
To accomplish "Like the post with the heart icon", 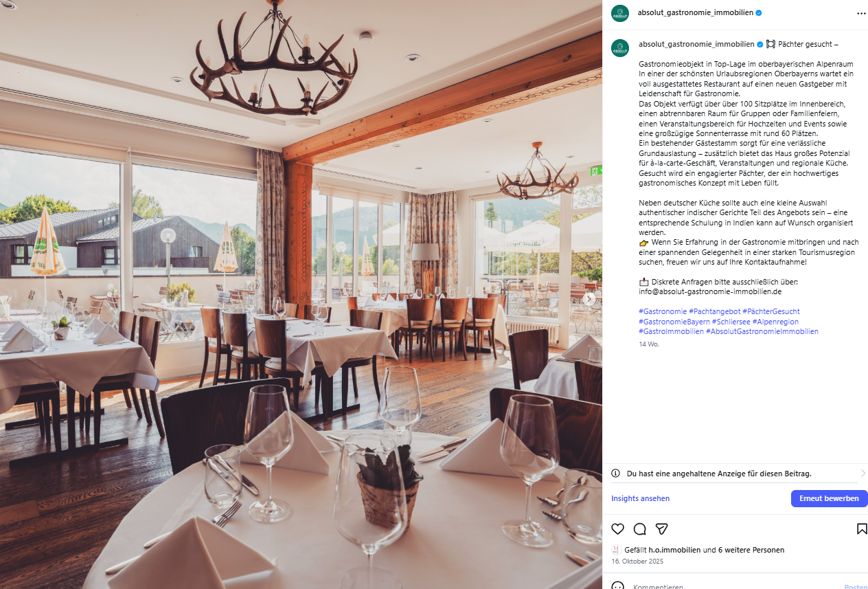I will [x=618, y=529].
